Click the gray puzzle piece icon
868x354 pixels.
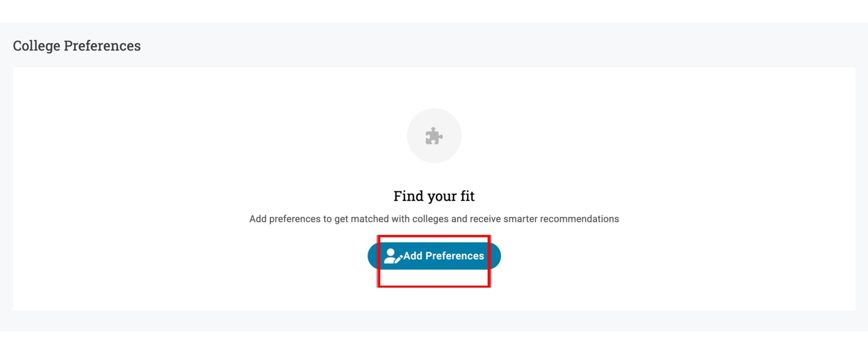434,136
